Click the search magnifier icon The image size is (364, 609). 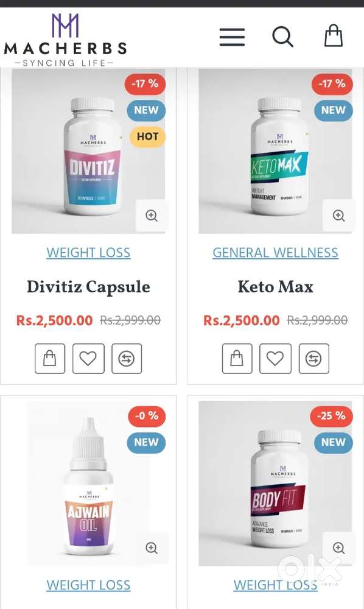(282, 37)
